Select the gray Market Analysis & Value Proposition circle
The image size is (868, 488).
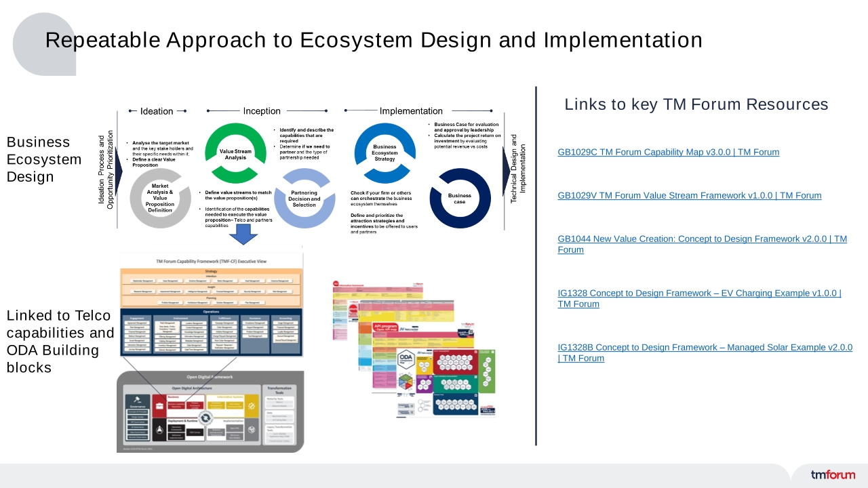click(160, 198)
